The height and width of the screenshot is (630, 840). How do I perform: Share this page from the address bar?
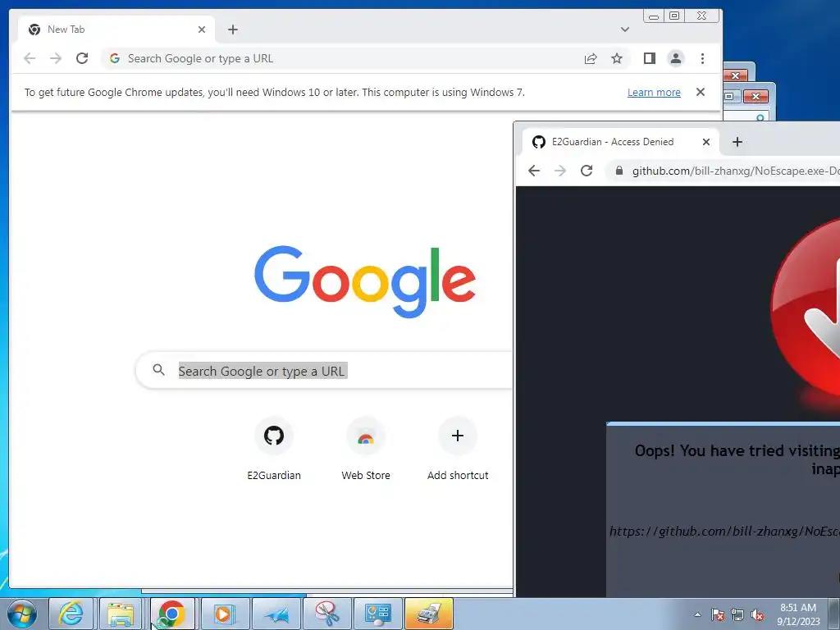(x=591, y=58)
